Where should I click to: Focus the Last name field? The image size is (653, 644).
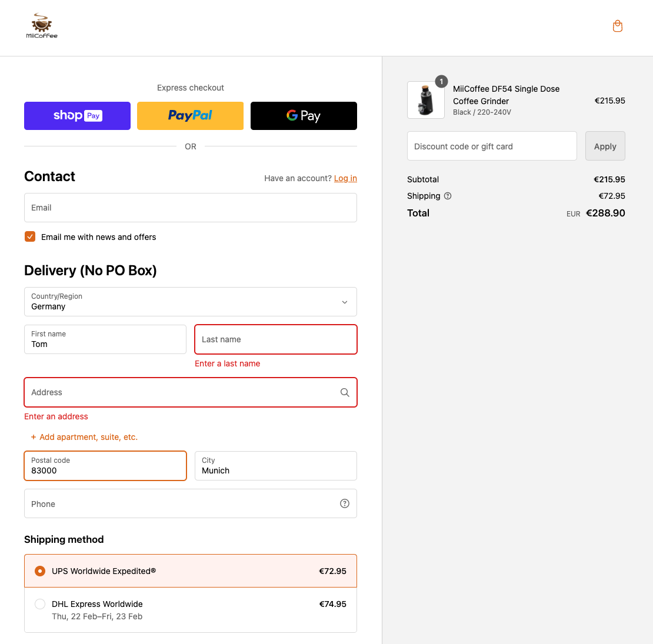[275, 339]
